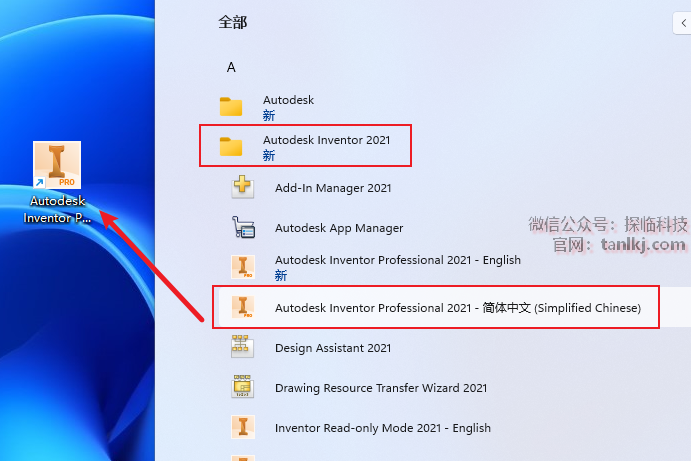Click the Add-In Manager 2021 plus icon
691x461 pixels.
coord(243,187)
